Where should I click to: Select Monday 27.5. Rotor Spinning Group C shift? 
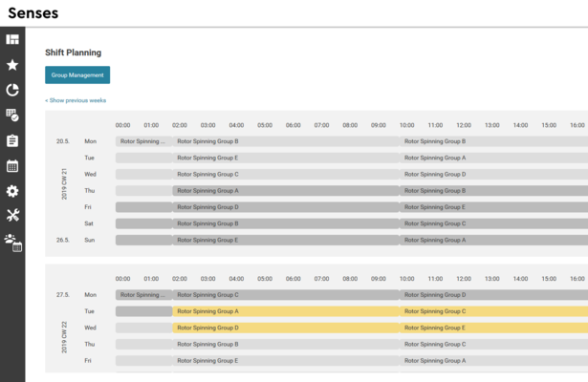click(285, 295)
